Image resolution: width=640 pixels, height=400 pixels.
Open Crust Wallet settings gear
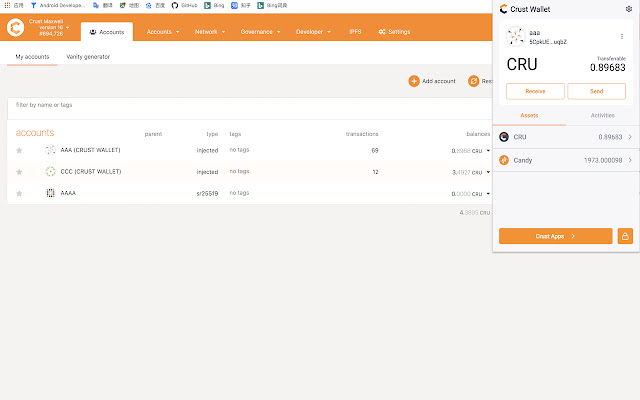[628, 9]
